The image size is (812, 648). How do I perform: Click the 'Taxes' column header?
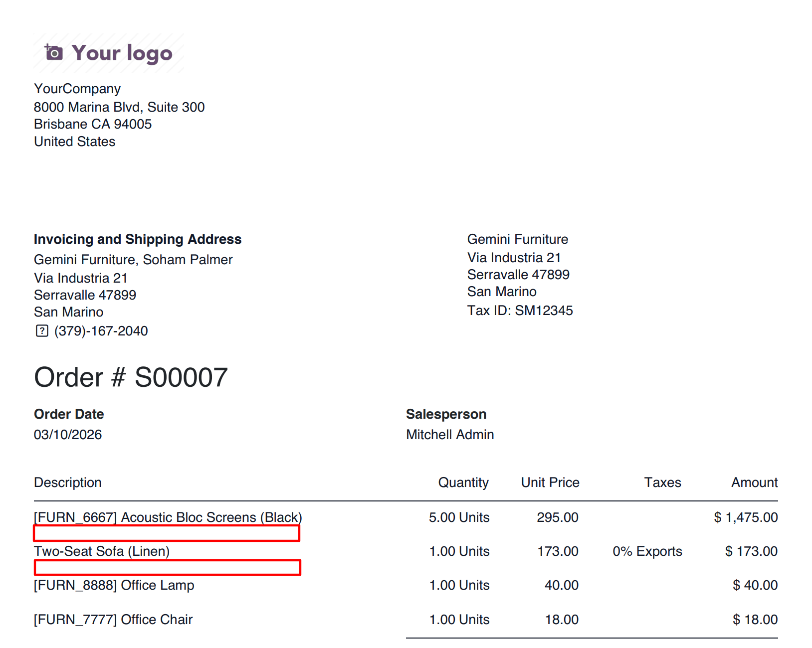click(663, 483)
